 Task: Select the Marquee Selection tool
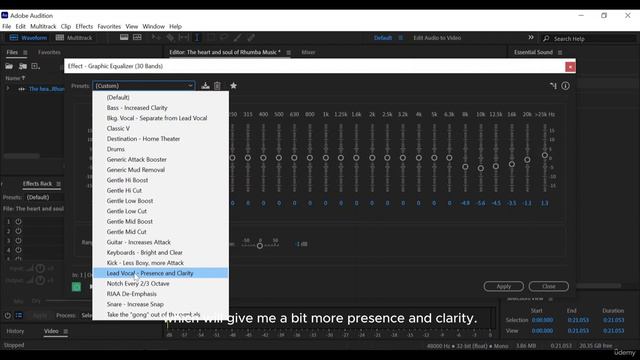[211, 38]
